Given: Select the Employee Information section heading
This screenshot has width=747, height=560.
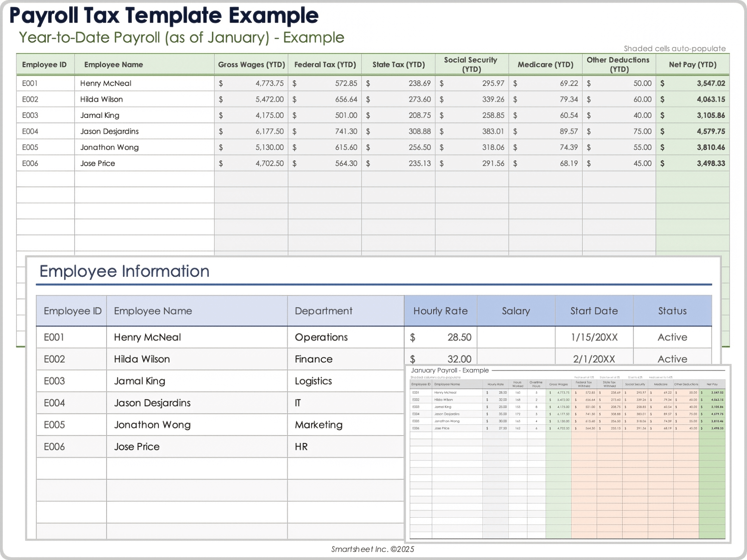Looking at the screenshot, I should click(x=124, y=271).
